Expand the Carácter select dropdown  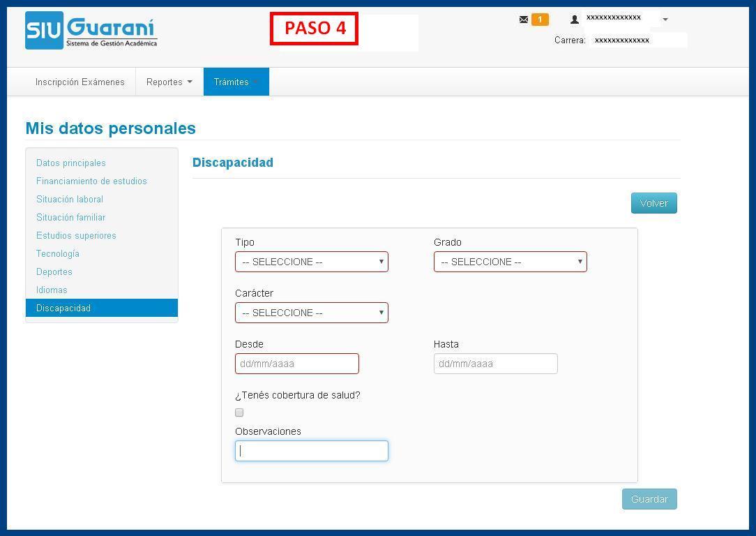[311, 313]
